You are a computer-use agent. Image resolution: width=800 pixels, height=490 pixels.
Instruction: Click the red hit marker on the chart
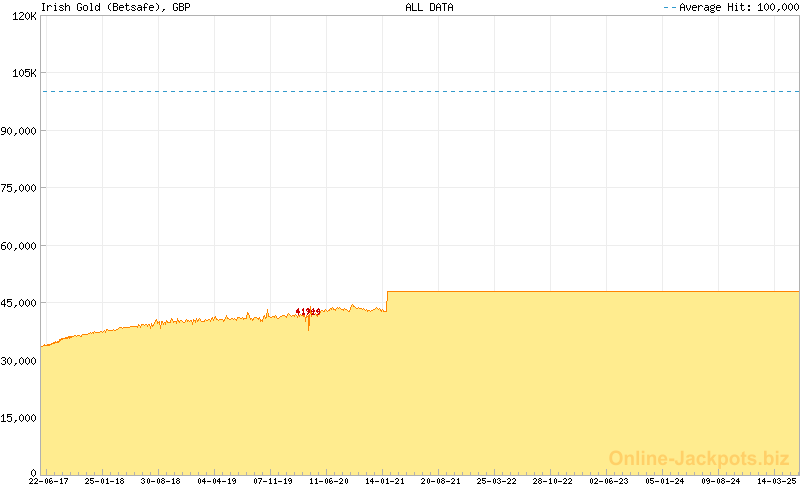pyautogui.click(x=308, y=312)
